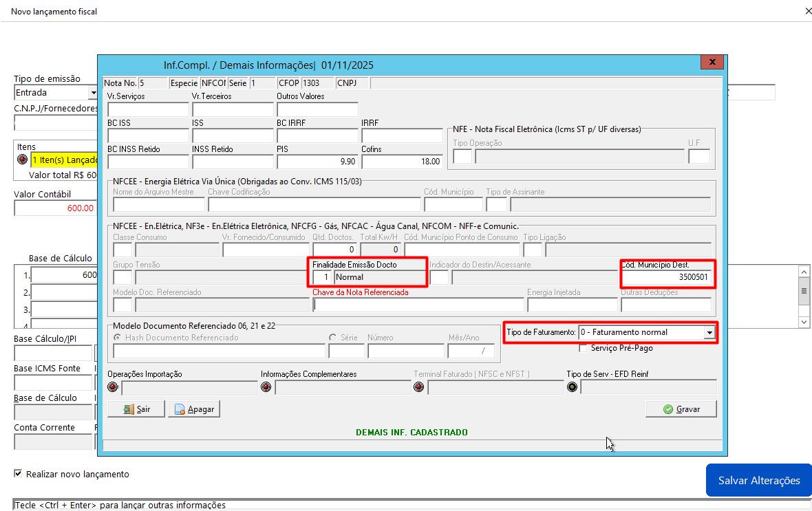Select Hash Documento Referenciado radio button
Viewport: 812px width, 511px height.
117,338
